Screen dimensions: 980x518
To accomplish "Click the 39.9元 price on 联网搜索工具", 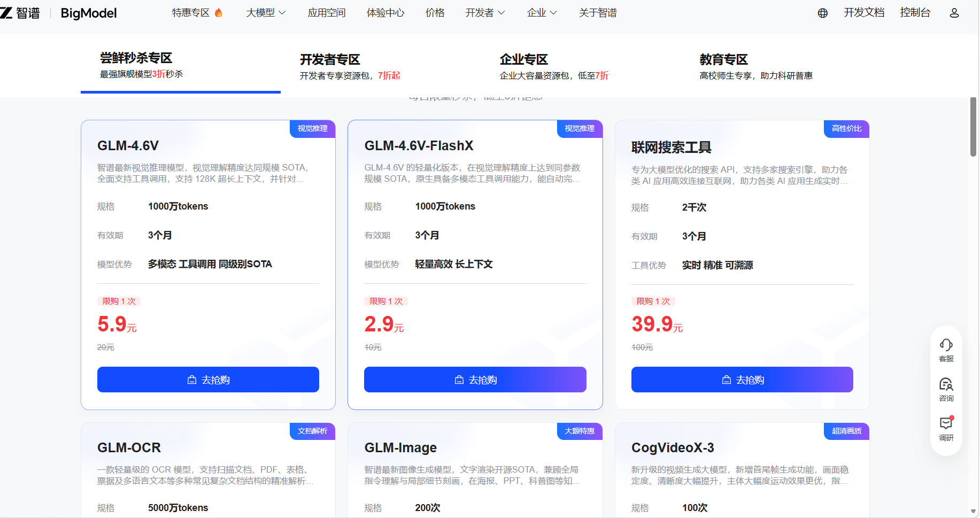I will (x=657, y=324).
